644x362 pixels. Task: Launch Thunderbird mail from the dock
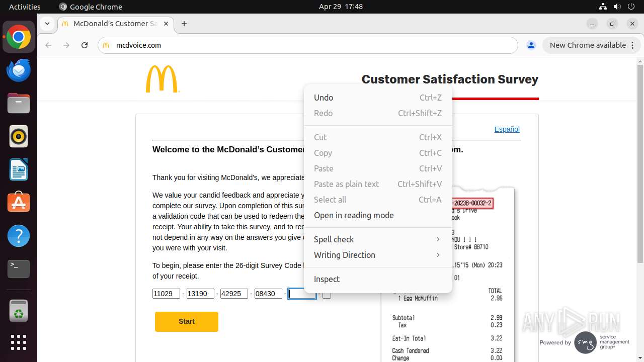click(19, 70)
